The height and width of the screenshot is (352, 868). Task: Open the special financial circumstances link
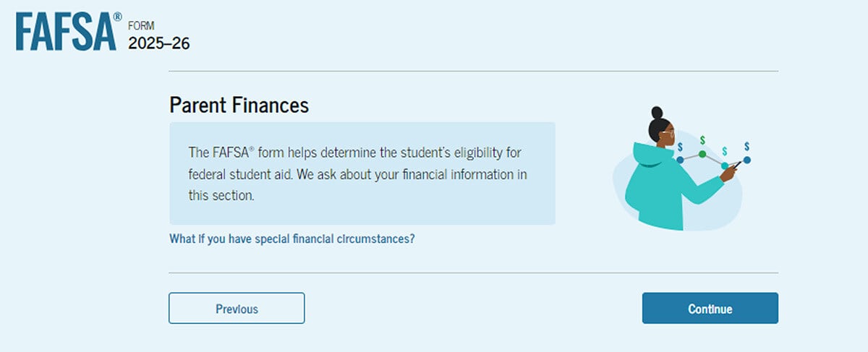[x=292, y=239]
